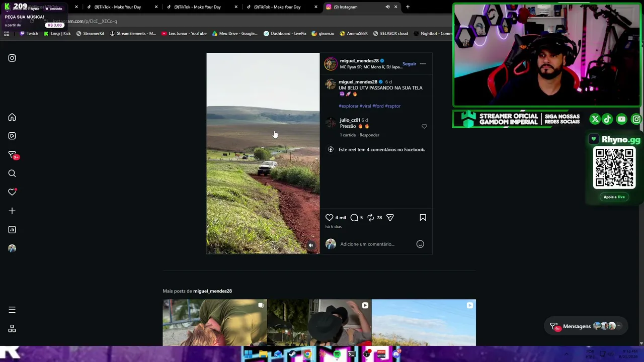Open the Meu Drive - Google bookmark
Viewport: 644px width, 362px height.
(235, 34)
